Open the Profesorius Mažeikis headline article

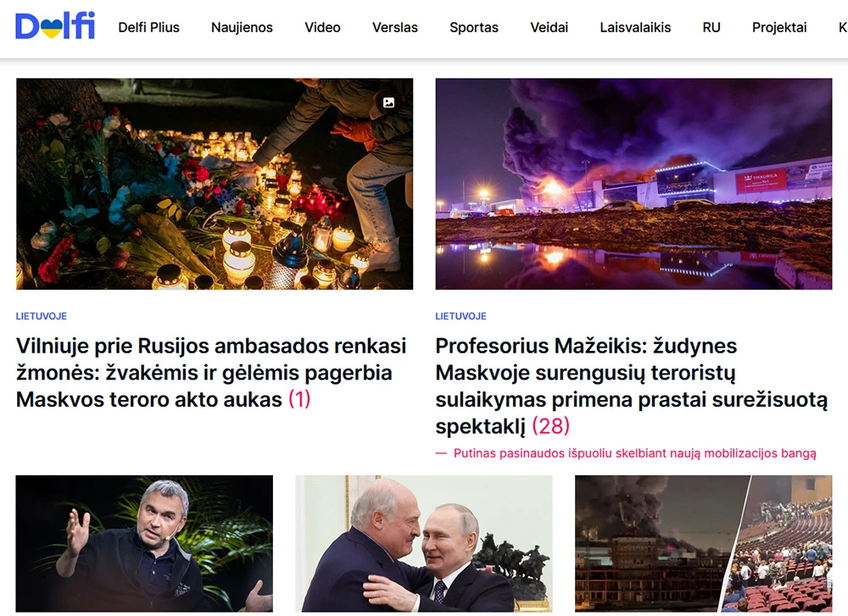click(x=631, y=386)
